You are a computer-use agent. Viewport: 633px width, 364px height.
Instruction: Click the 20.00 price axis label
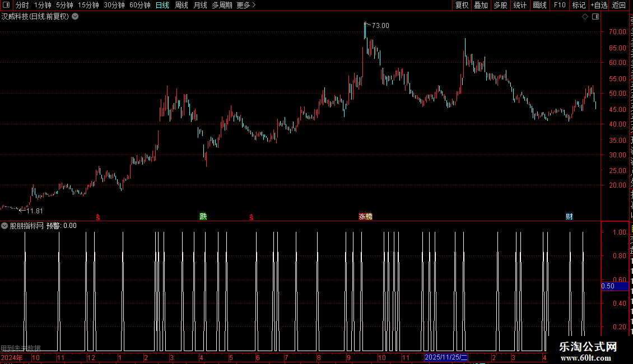617,185
